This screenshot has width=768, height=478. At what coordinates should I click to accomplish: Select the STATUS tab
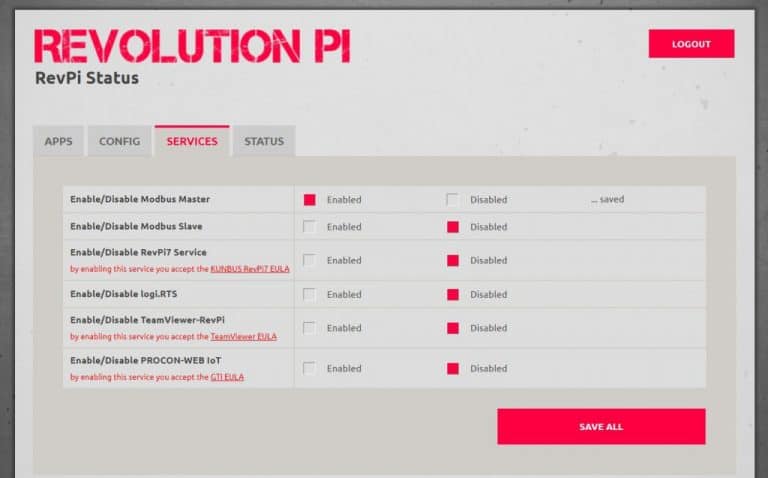pos(264,142)
